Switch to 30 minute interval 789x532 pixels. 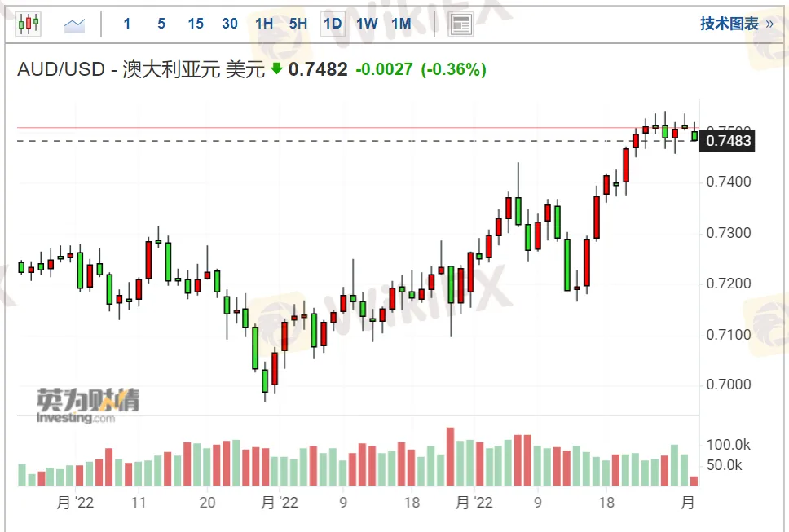point(230,24)
